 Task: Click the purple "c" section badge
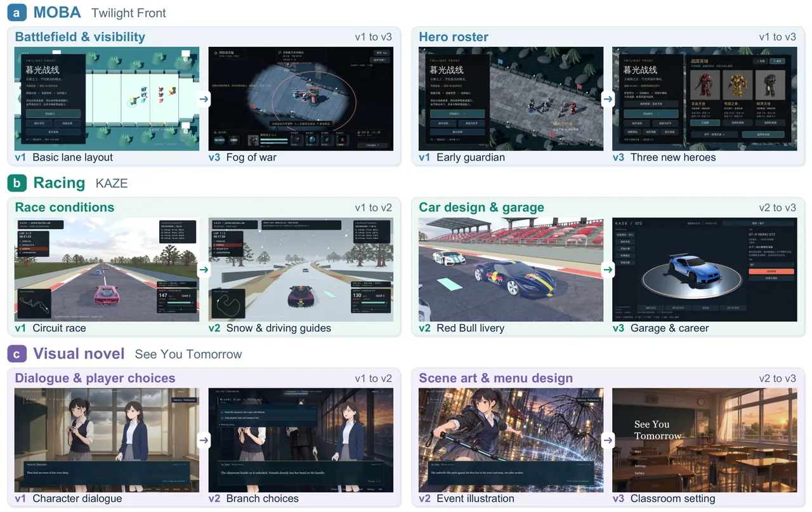pos(16,354)
